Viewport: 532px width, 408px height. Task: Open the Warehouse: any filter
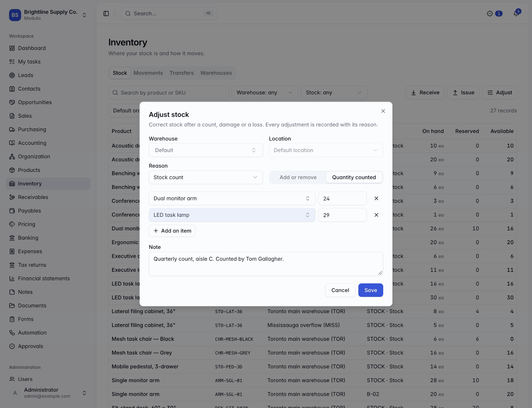(265, 93)
